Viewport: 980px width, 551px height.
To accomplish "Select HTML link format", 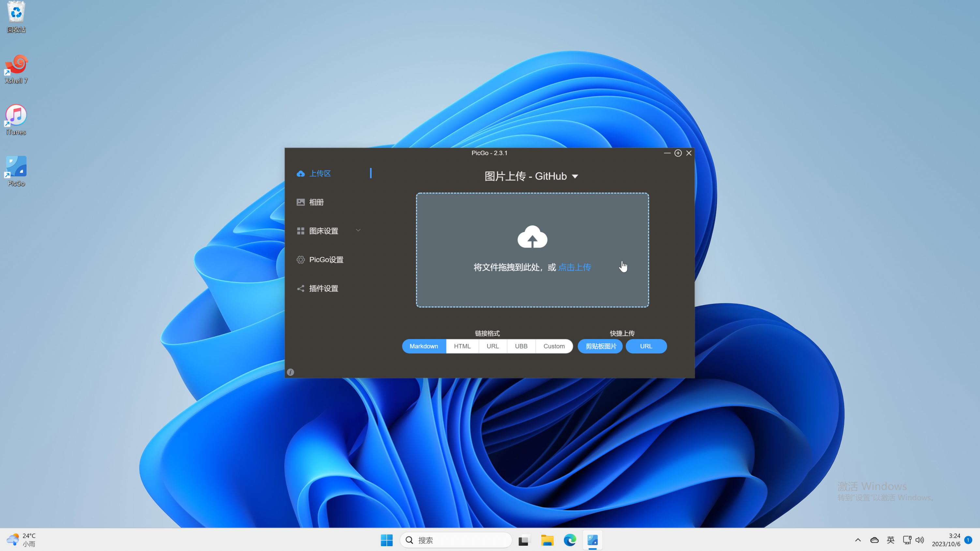I will click(x=462, y=346).
